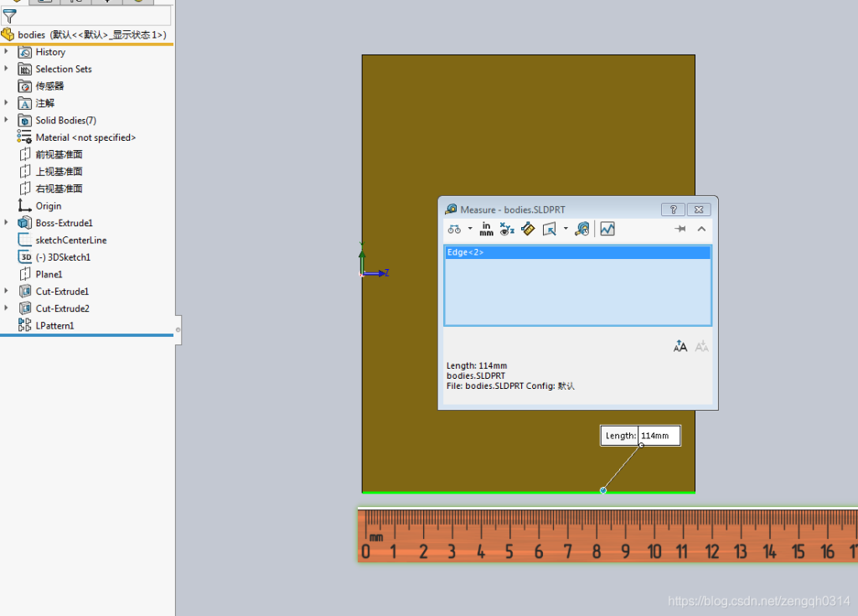Viewport: 858px width, 616px height.
Task: Click the feature tree filter funnel icon
Action: pos(10,17)
